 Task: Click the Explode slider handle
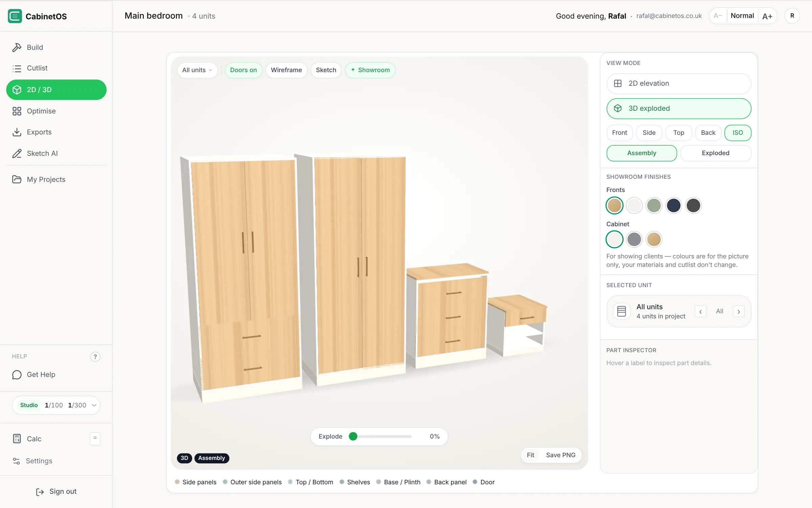click(x=353, y=436)
